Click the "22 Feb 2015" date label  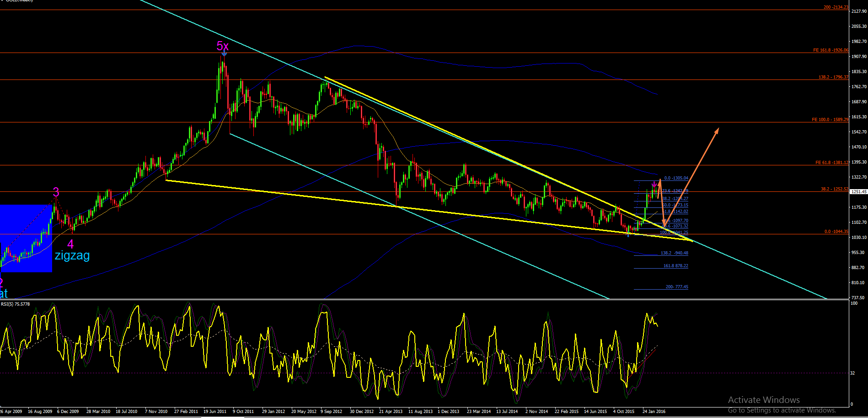tap(567, 412)
